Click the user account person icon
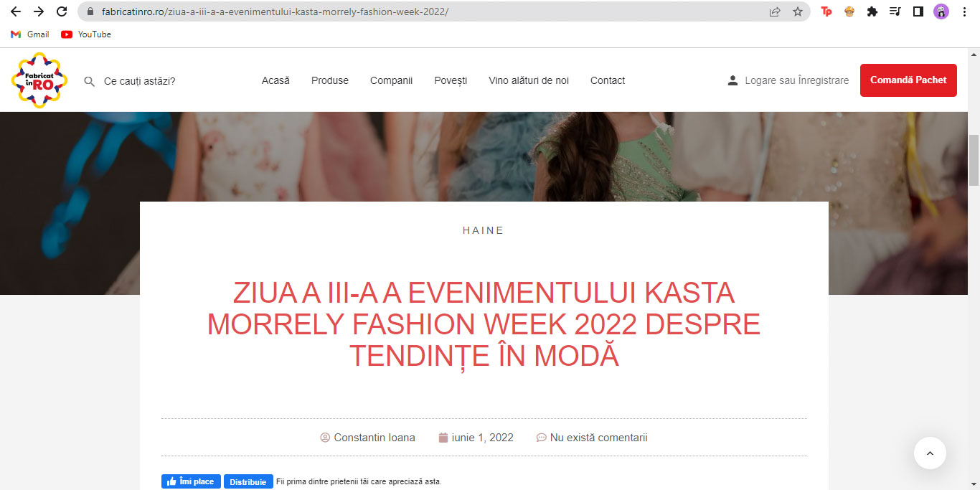Image resolution: width=980 pixels, height=490 pixels. click(x=732, y=80)
